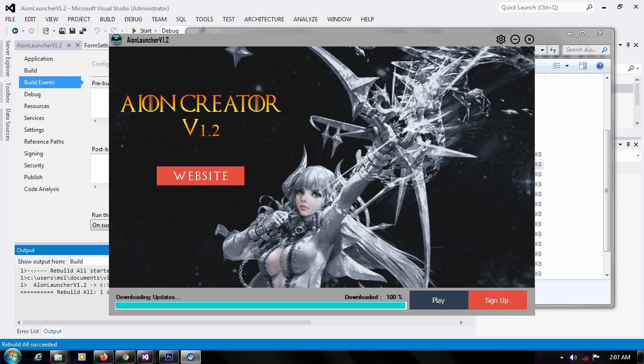Click the New Project toolbar icon
This screenshot has width=644, height=364.
[46, 31]
